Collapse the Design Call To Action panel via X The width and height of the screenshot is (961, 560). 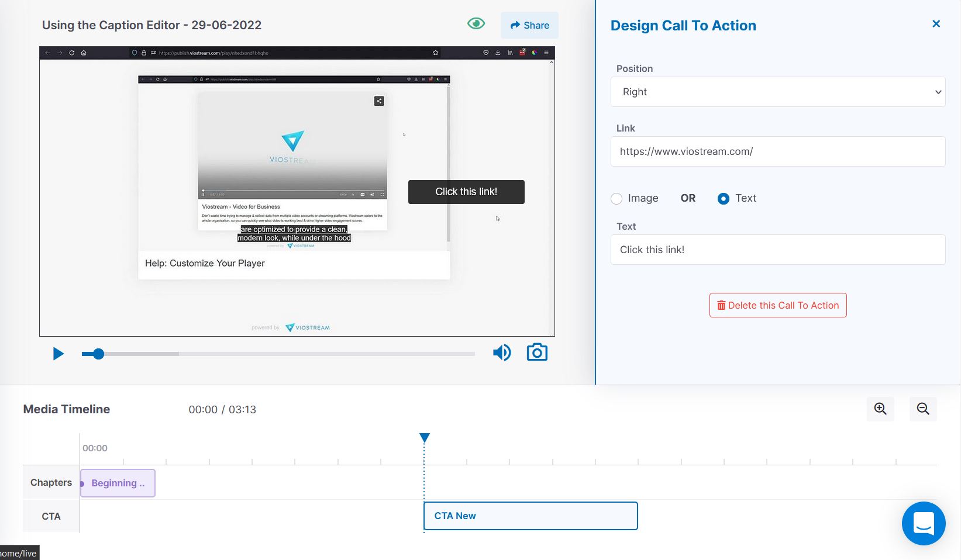(x=936, y=23)
